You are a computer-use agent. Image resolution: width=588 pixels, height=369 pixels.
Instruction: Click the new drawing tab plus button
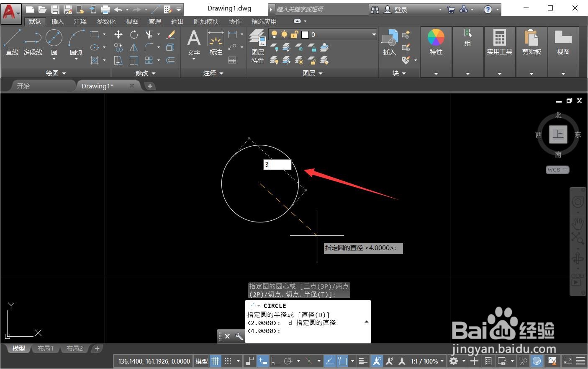pyautogui.click(x=150, y=86)
